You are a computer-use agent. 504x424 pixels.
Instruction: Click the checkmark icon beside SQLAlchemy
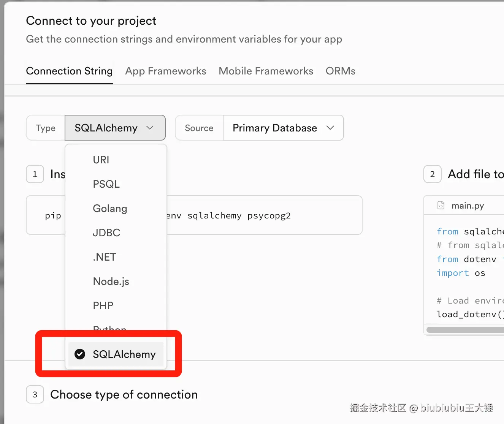click(x=80, y=354)
